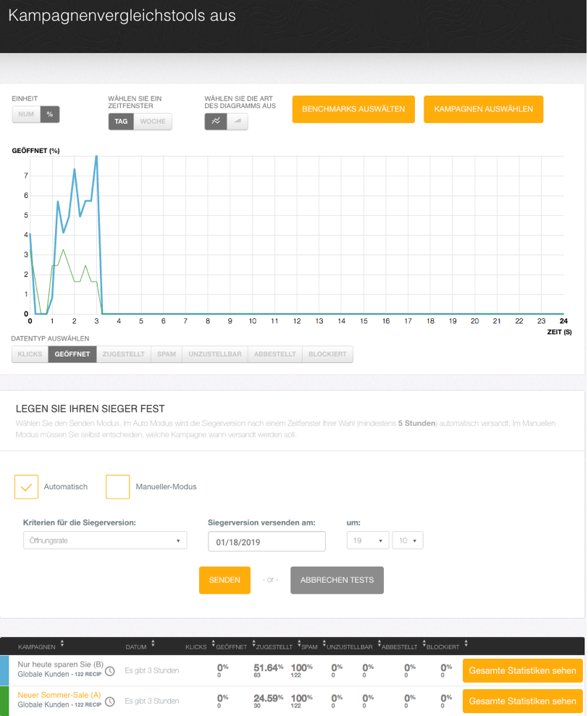The height and width of the screenshot is (716, 588).
Task: Click the blue color marker of campaign B
Action: point(4,671)
